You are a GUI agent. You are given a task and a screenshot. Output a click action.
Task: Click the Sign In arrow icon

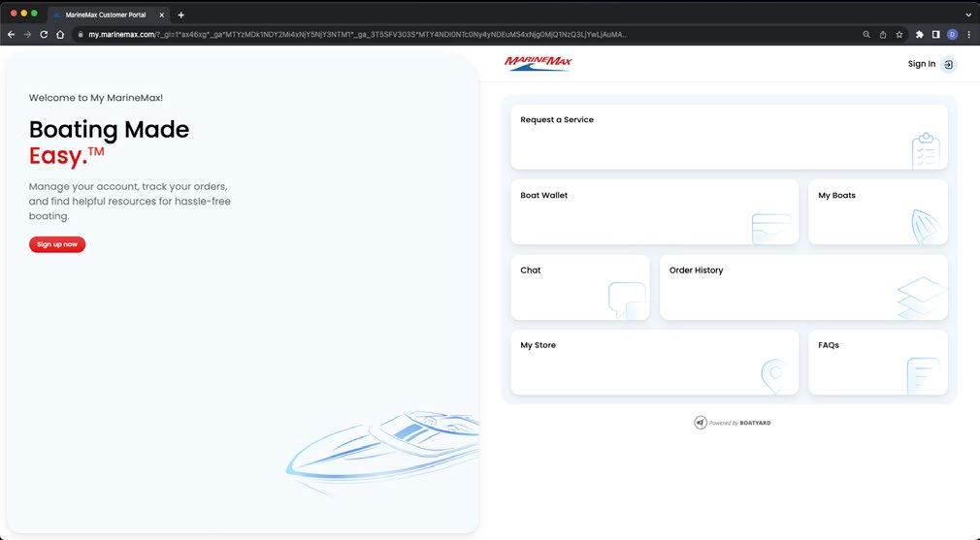pos(948,64)
